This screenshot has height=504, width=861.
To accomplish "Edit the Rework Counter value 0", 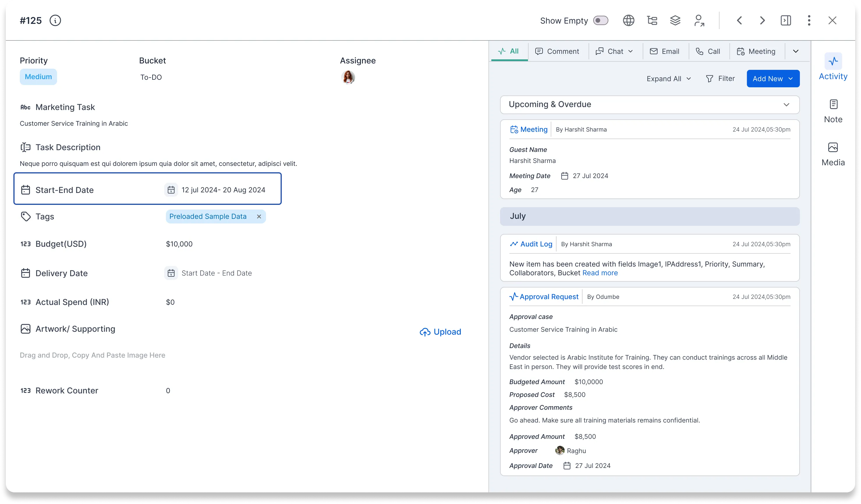I will pos(168,391).
